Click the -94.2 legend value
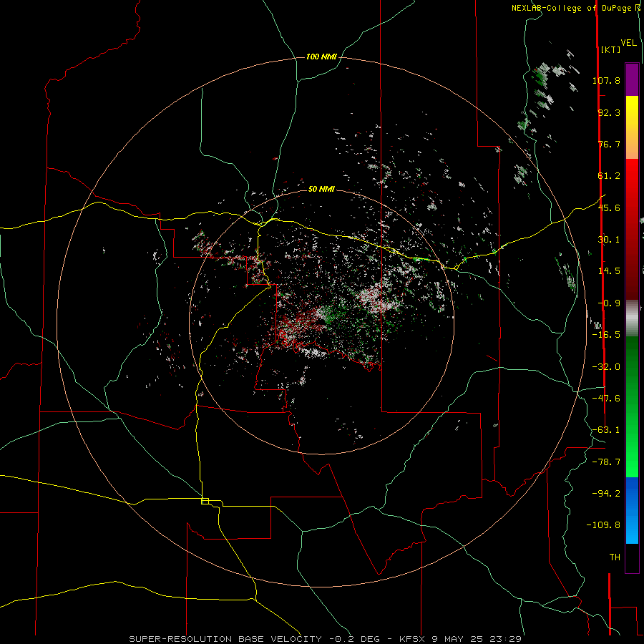The height and width of the screenshot is (644, 644). (x=606, y=494)
